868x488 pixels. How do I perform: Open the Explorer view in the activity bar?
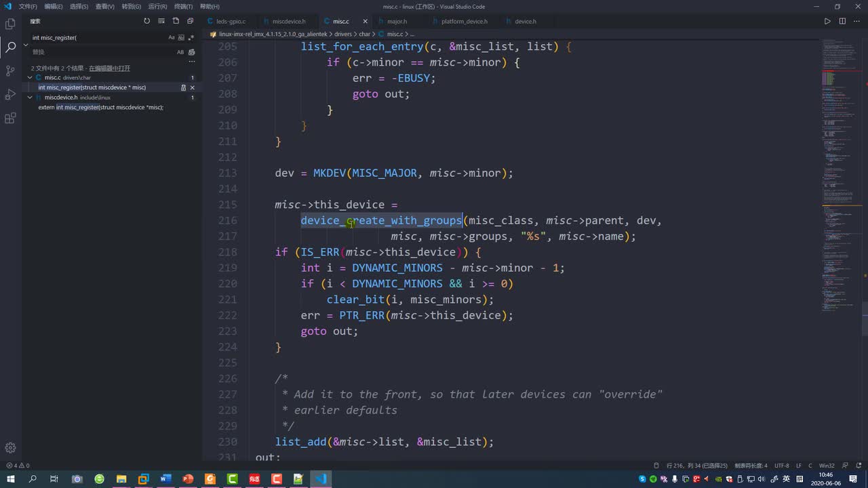(10, 24)
